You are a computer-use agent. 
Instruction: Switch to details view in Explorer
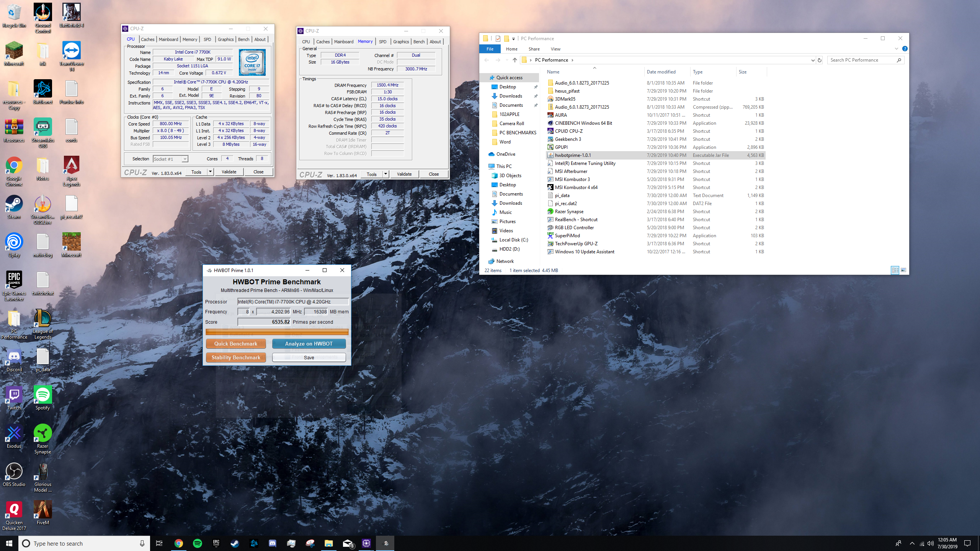pyautogui.click(x=895, y=270)
